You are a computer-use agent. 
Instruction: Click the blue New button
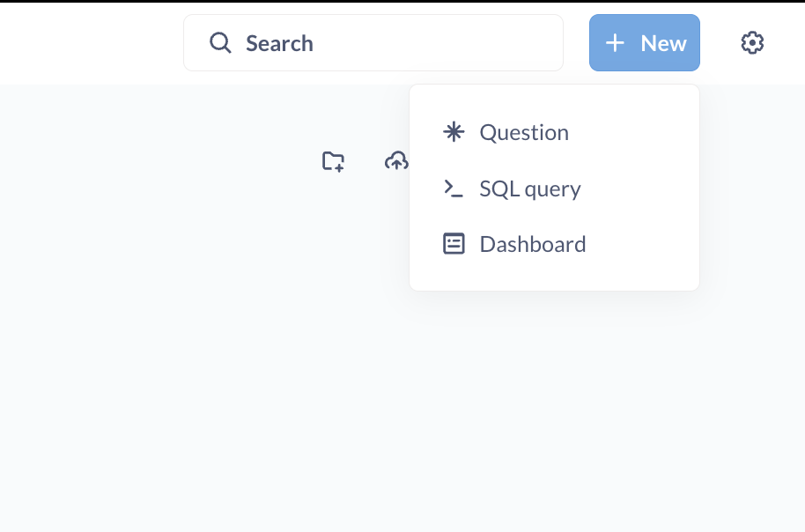644,42
